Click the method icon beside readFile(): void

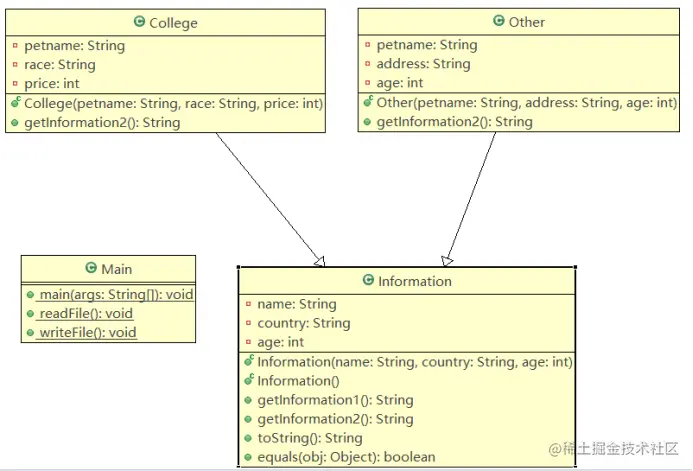point(31,314)
